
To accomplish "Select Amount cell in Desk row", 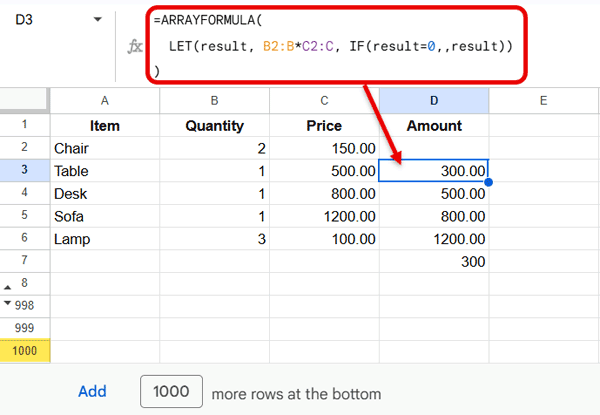I will coord(434,193).
